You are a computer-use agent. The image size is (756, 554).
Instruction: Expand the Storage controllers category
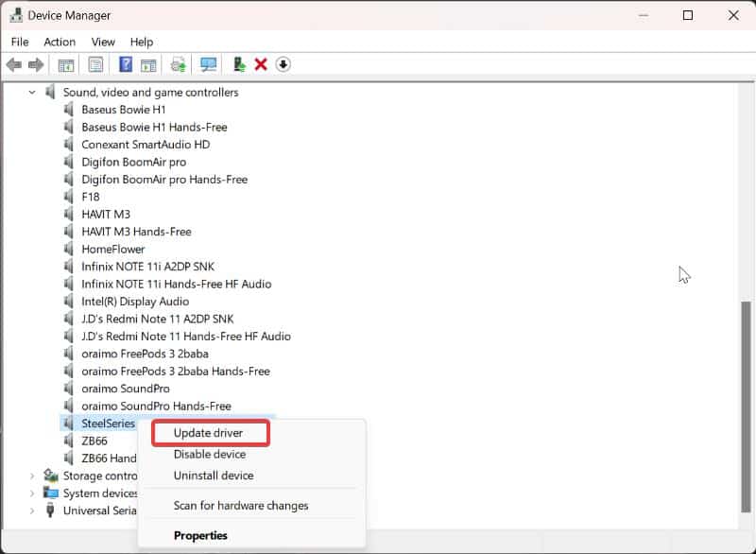pos(32,476)
